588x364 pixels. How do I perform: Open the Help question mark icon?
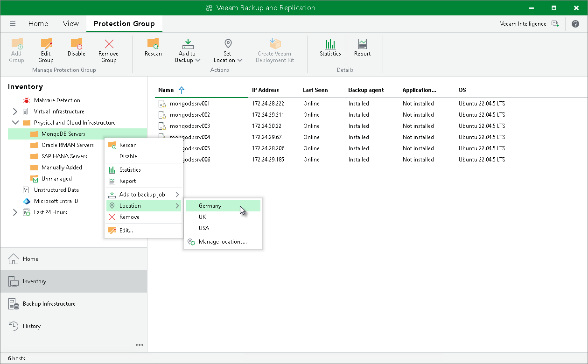[575, 24]
